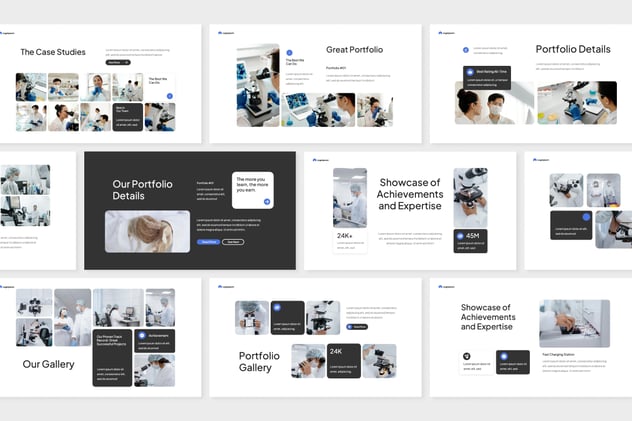Viewport: 632px width, 421px height.
Task: Click the blue icon beside the 45M stat
Action: click(460, 237)
